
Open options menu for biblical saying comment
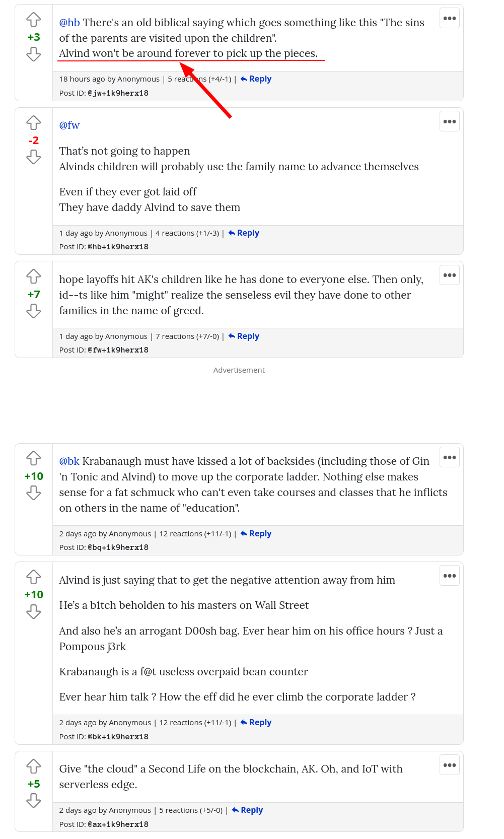(449, 19)
